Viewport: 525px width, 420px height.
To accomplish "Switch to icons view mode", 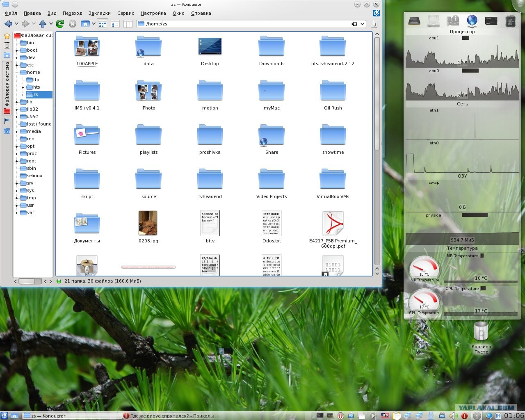I will click(103, 24).
